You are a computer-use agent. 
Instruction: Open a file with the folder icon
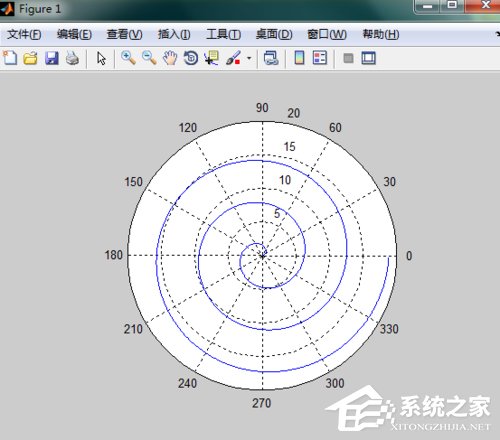30,58
